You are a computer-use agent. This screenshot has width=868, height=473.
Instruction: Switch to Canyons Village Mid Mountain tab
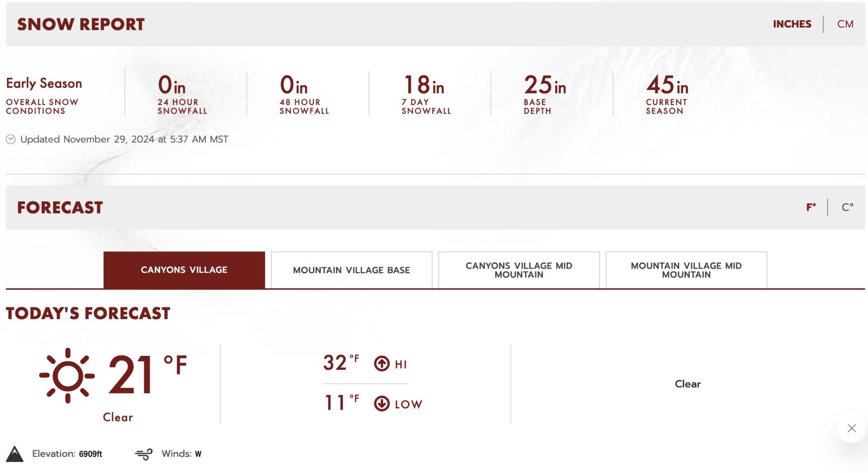[x=519, y=270]
